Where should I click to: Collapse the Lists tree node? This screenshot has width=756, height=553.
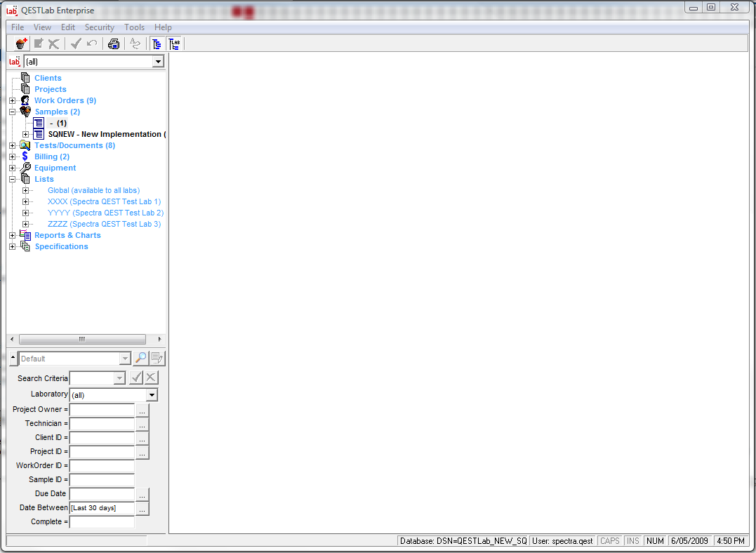click(x=12, y=179)
